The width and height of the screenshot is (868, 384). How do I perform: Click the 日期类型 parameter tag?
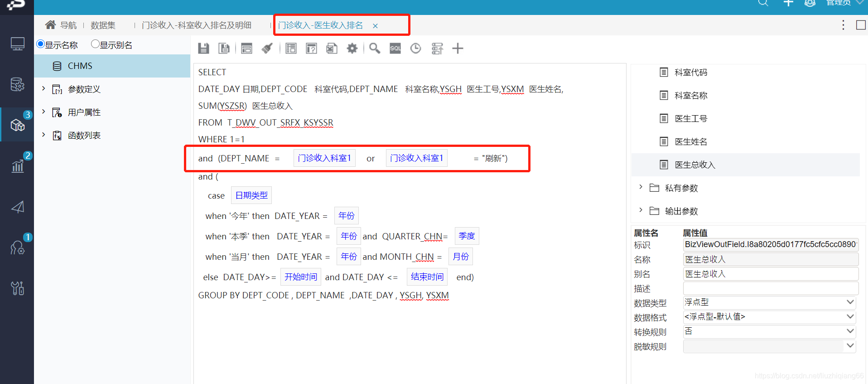pyautogui.click(x=251, y=195)
